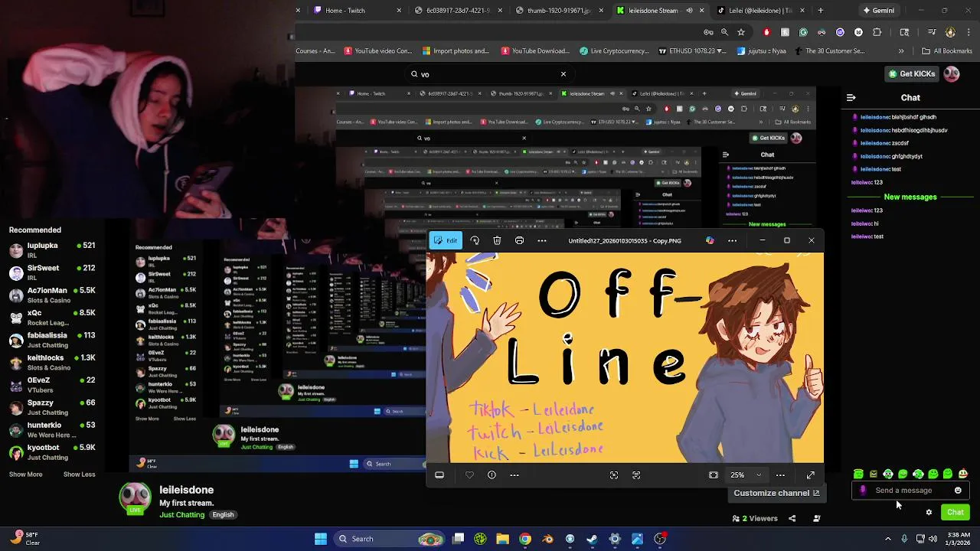Screen dimensions: 980x551
Task: Open recommended channel luplupka
Action: pyautogui.click(x=52, y=250)
